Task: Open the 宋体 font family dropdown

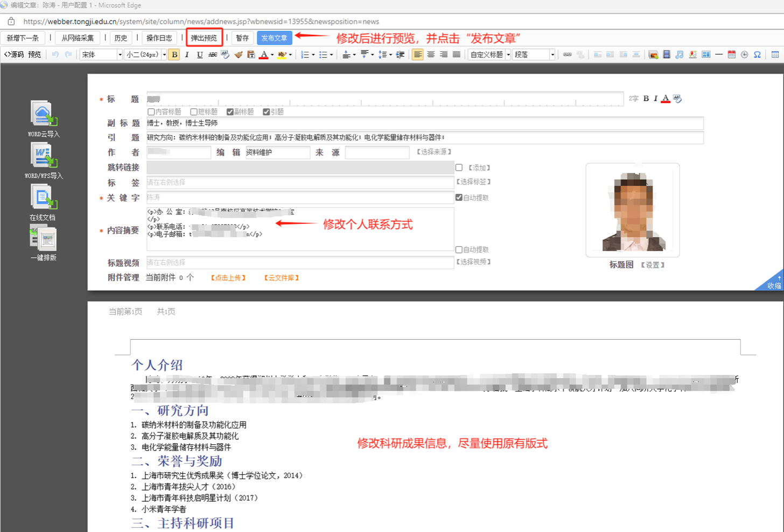Action: pos(101,54)
